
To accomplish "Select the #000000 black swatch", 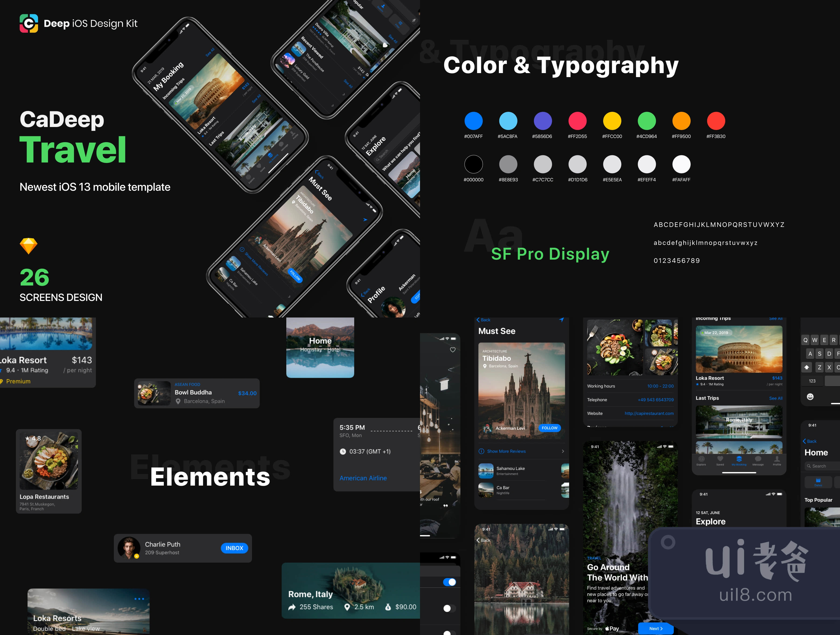I will [473, 164].
